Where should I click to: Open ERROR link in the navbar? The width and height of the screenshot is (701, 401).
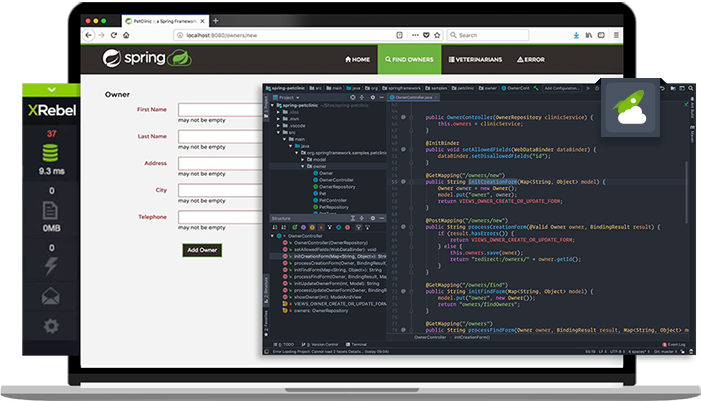[531, 59]
